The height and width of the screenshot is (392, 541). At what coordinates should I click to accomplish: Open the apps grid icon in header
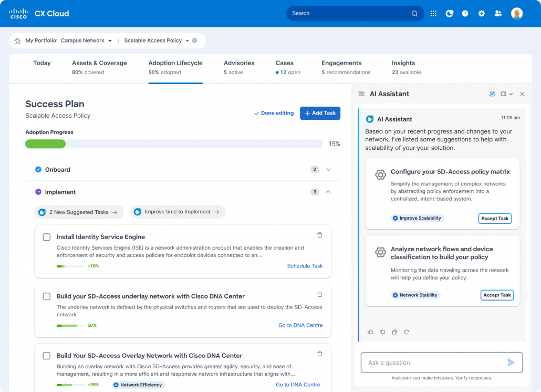433,14
